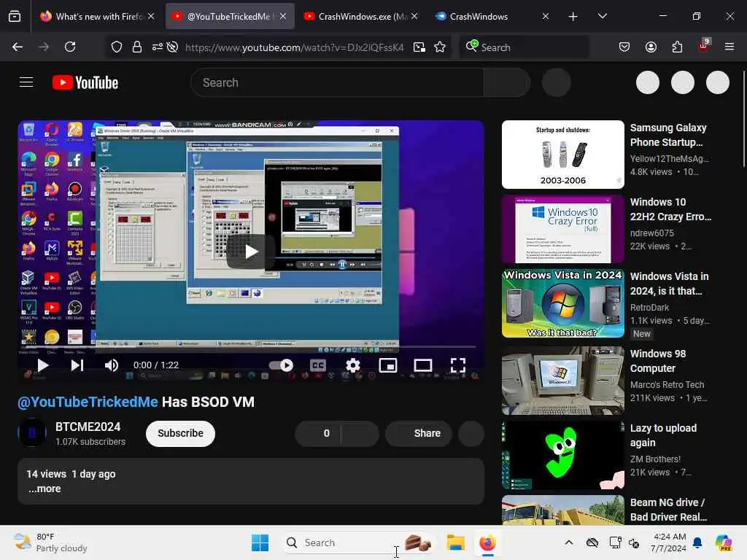This screenshot has width=747, height=560.
Task: Click the play icon in player controls
Action: 42,365
